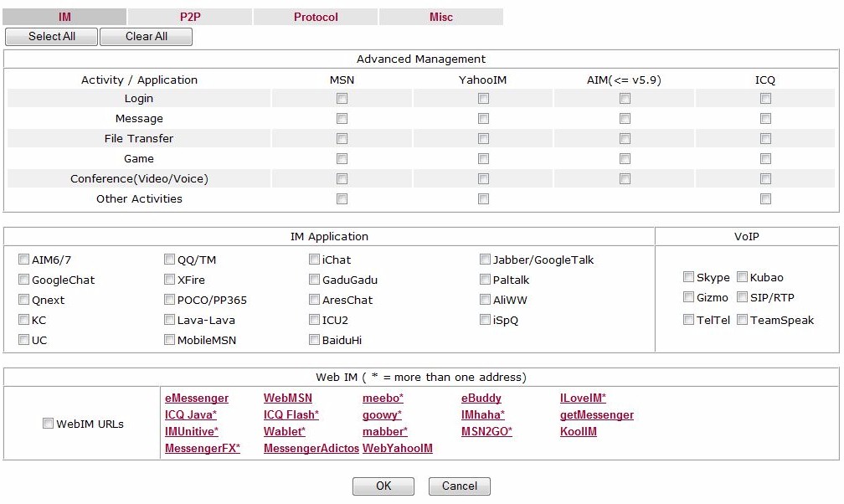Follow the MessengerFX* link
This screenshot has width=844, height=504.
tap(203, 448)
